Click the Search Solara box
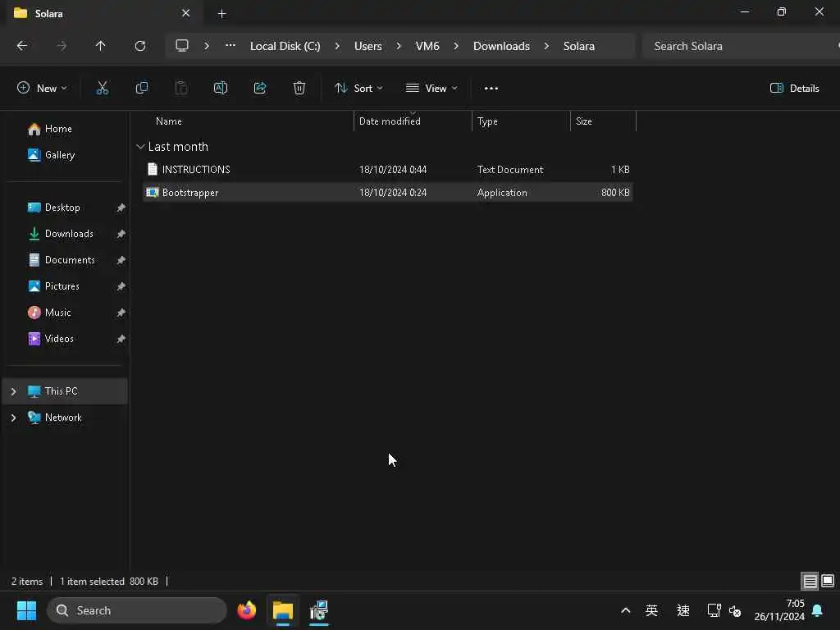840x630 pixels. pyautogui.click(x=739, y=46)
